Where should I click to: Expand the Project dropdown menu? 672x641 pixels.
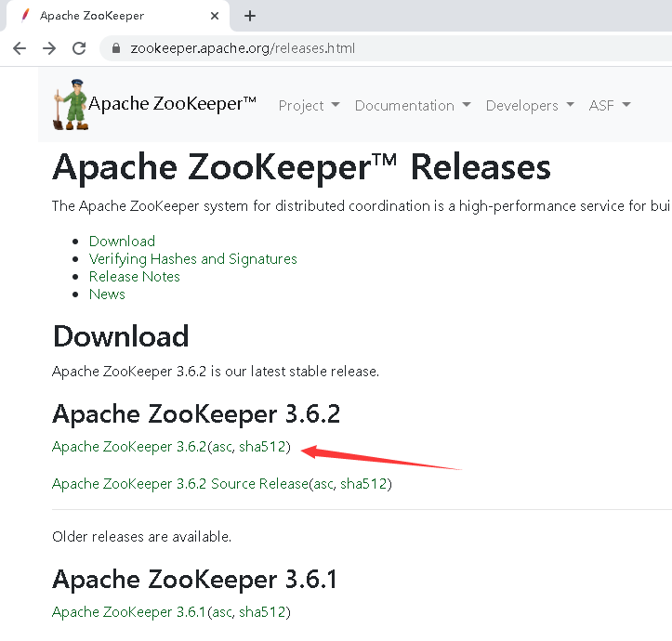click(309, 106)
